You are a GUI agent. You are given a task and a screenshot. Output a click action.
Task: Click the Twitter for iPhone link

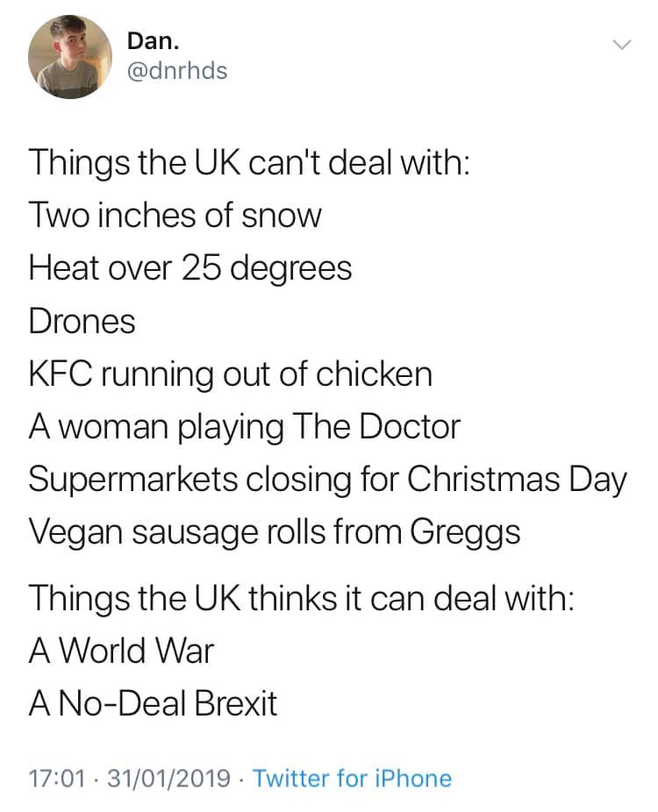(x=352, y=779)
